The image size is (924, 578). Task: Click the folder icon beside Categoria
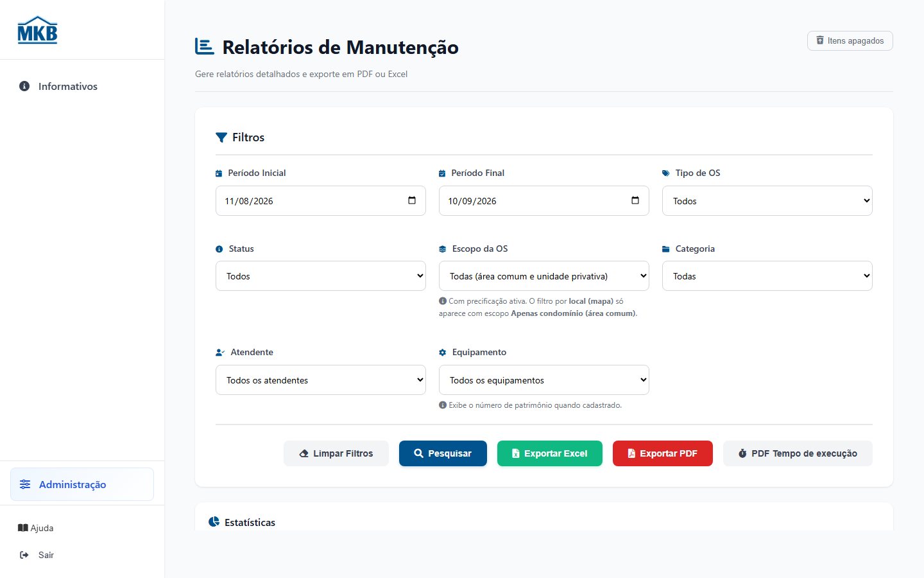click(666, 249)
